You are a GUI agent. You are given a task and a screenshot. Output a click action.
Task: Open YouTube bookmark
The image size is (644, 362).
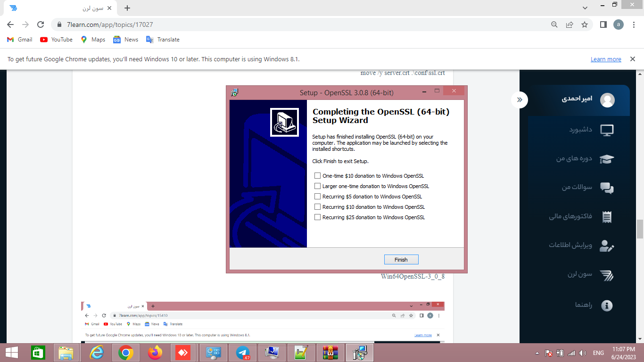click(57, 40)
